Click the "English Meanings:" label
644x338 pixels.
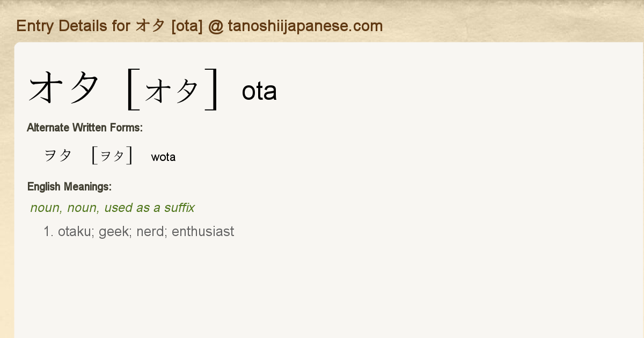point(69,187)
